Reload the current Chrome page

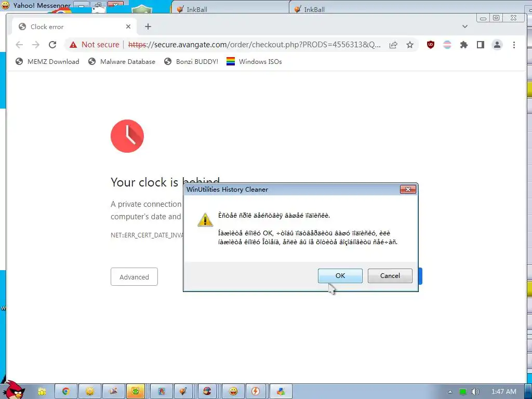tap(52, 45)
